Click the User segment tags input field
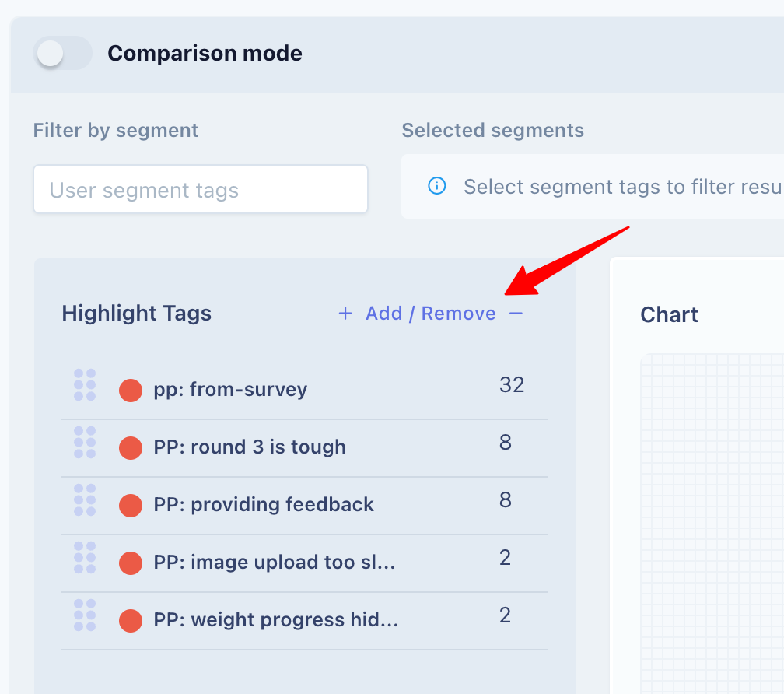The image size is (784, 694). (201, 190)
